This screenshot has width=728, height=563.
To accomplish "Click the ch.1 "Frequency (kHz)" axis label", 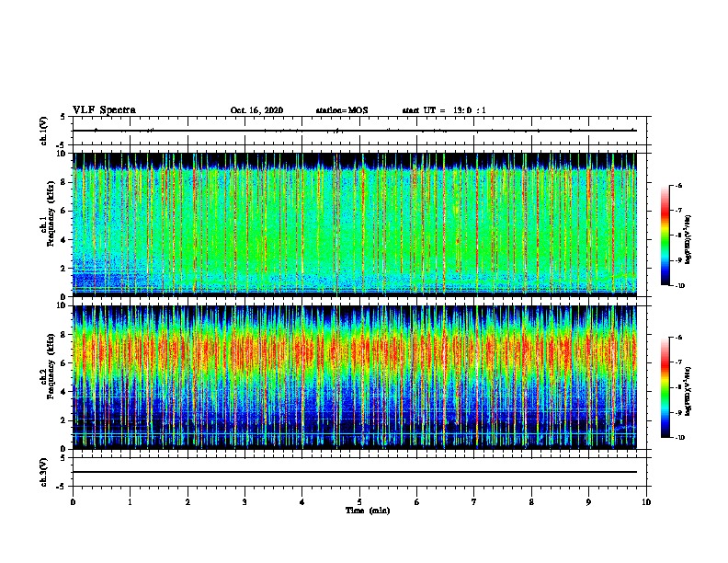I will (x=51, y=213).
